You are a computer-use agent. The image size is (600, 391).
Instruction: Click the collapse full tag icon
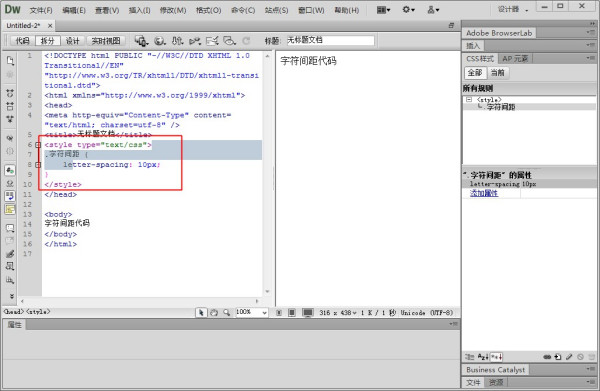10,93
